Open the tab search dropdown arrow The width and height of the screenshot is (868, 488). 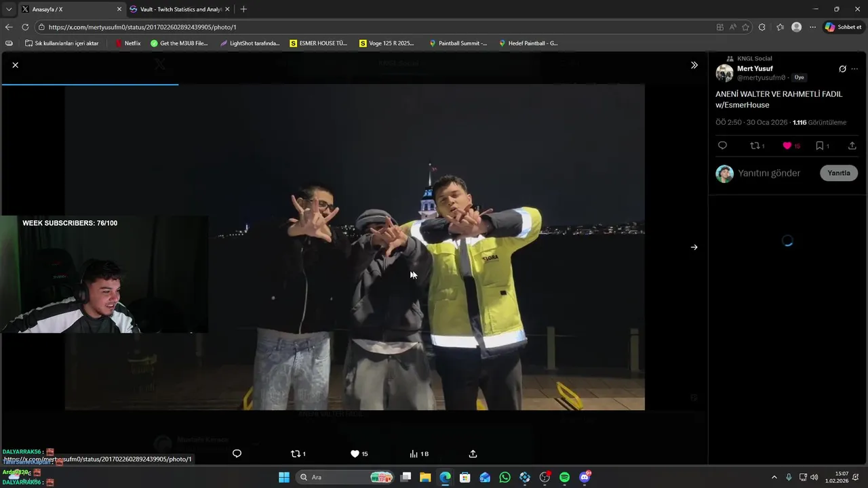coord(8,9)
